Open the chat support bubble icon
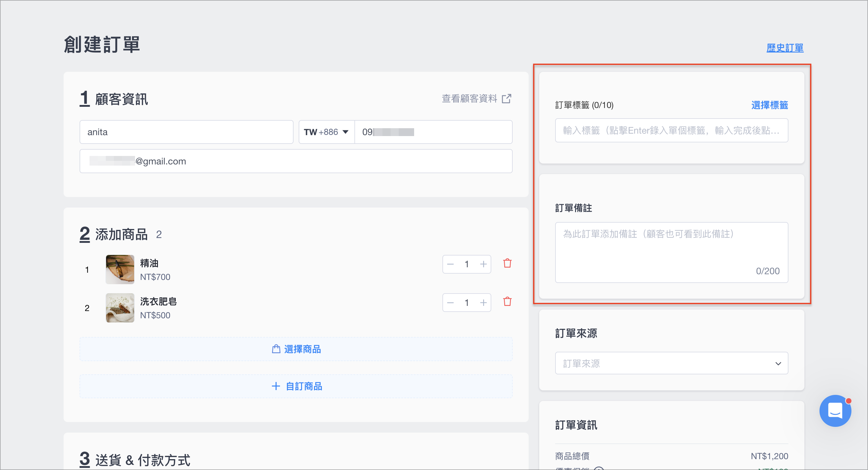This screenshot has width=868, height=470. (835, 411)
